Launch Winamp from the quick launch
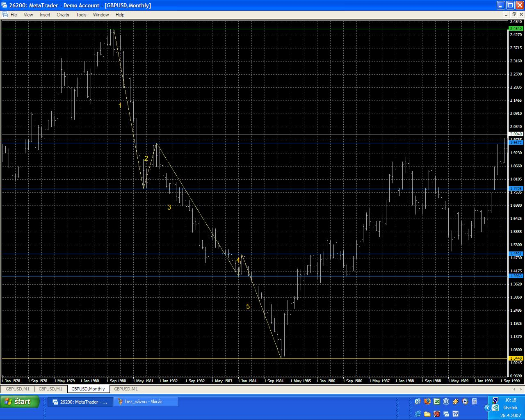 (x=455, y=402)
